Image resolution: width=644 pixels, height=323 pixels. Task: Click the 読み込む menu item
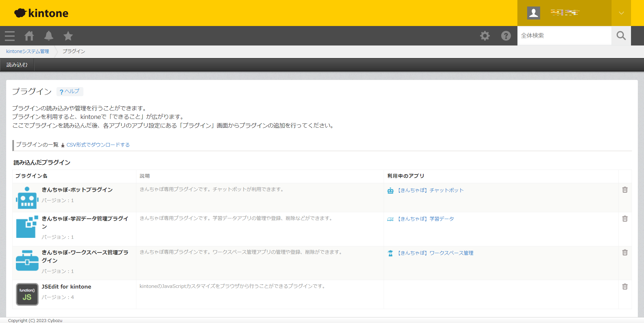click(17, 65)
